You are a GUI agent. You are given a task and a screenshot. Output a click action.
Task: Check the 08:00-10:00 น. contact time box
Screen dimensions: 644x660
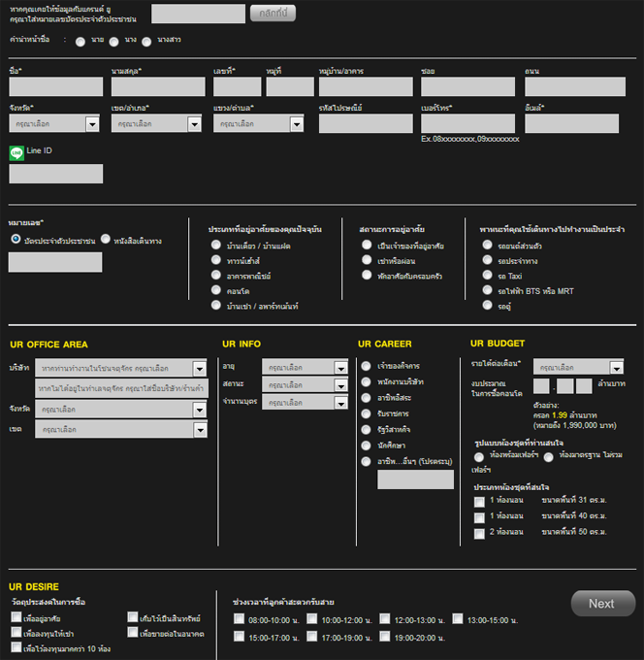pos(239,618)
